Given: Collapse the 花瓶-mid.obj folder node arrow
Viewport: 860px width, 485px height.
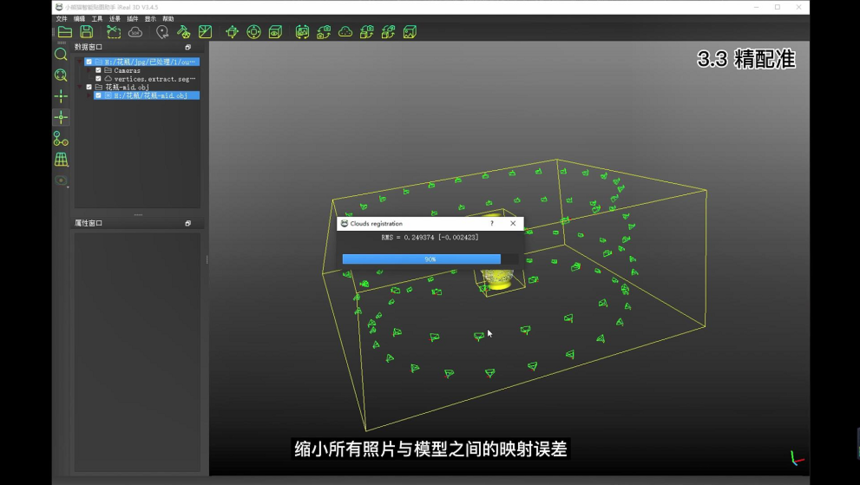Looking at the screenshot, I should coord(81,87).
